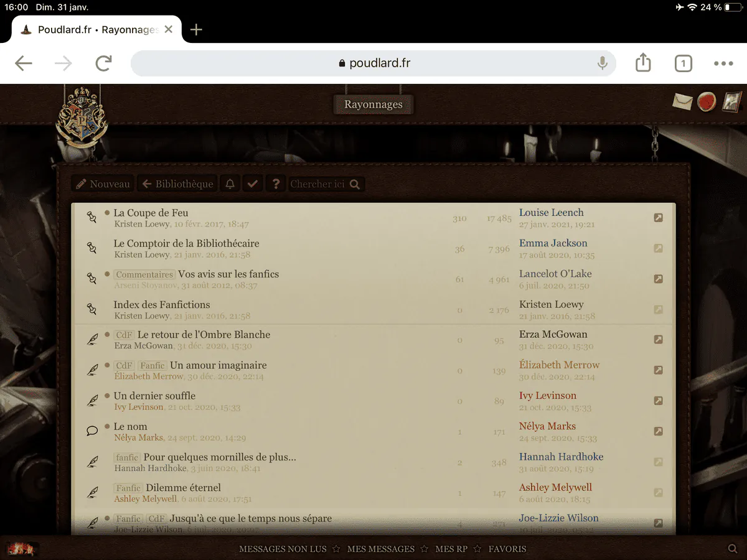
Task: Click the Rayonnages hanging sign
Action: pyautogui.click(x=374, y=105)
